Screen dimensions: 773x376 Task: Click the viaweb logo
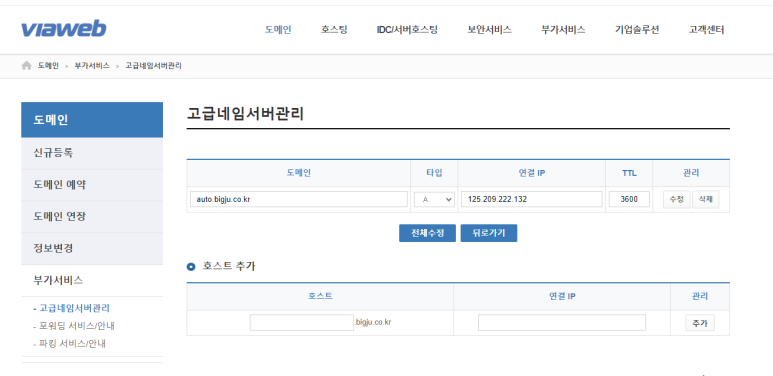coord(63,30)
